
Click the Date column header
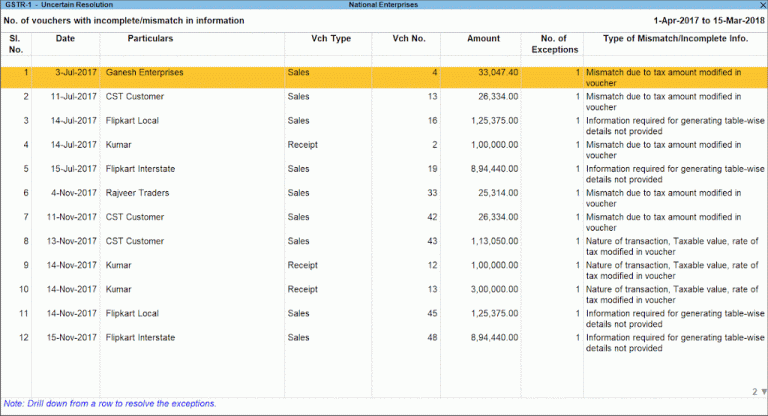65,38
